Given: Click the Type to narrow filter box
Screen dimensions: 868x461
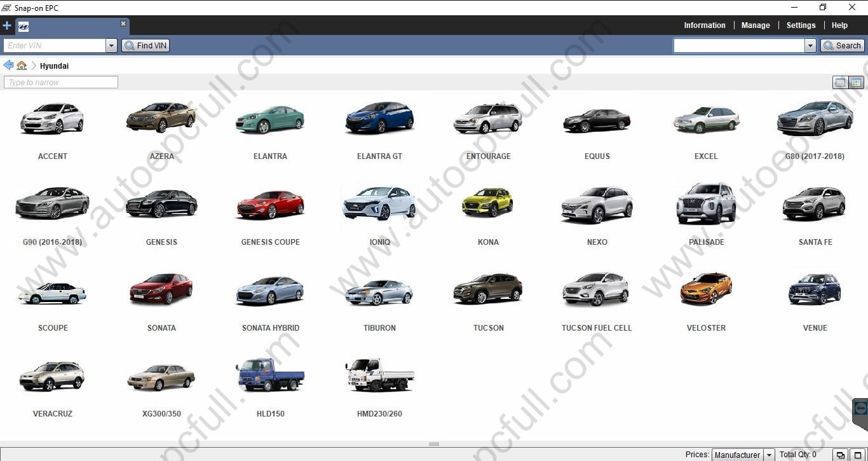Looking at the screenshot, I should coord(61,83).
